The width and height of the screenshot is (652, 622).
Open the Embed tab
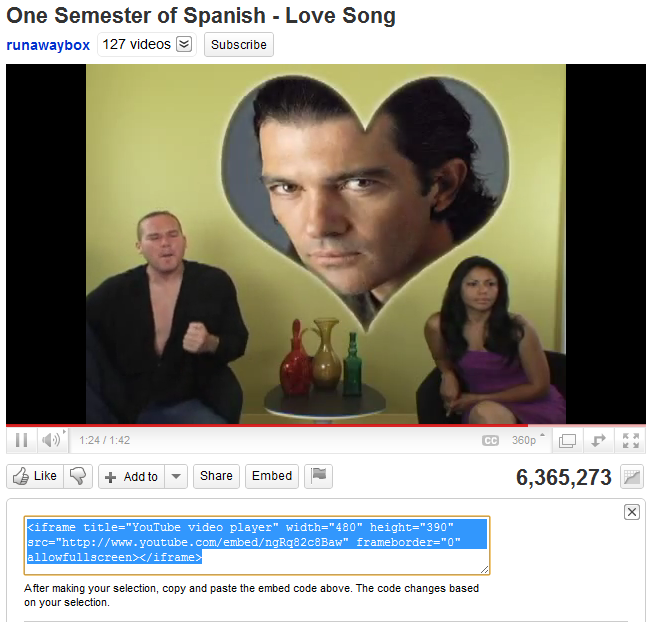click(272, 476)
